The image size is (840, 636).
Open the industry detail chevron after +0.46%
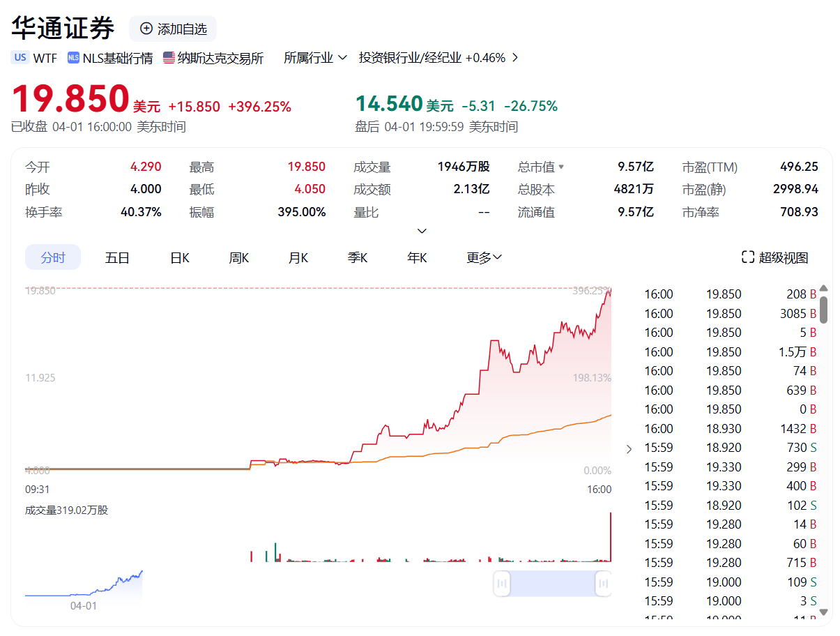click(515, 58)
